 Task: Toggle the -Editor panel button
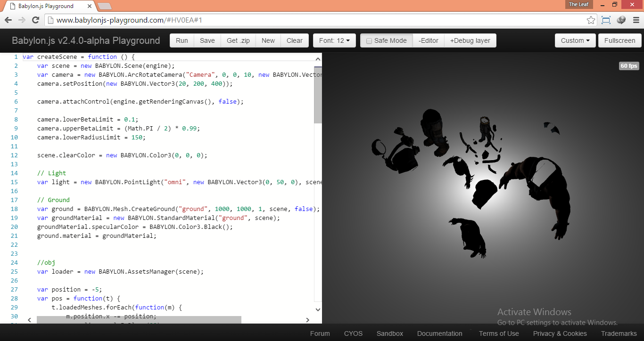pos(428,41)
